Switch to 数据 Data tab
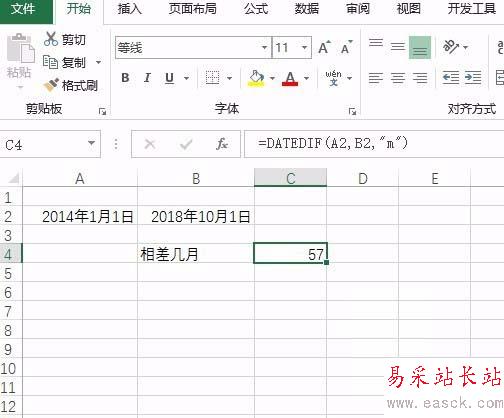The width and height of the screenshot is (504, 418). point(307,9)
